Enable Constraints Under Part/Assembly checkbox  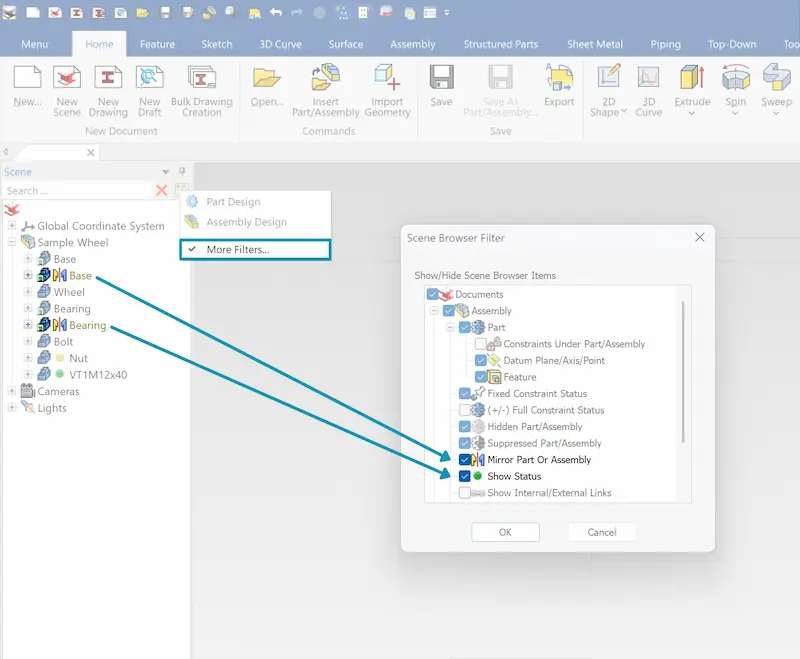tap(481, 344)
